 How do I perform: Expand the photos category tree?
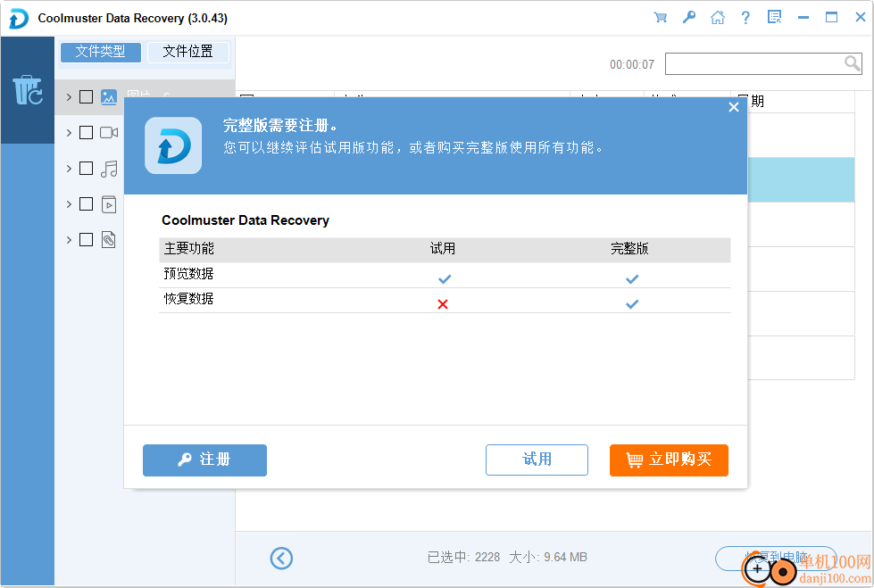click(69, 97)
